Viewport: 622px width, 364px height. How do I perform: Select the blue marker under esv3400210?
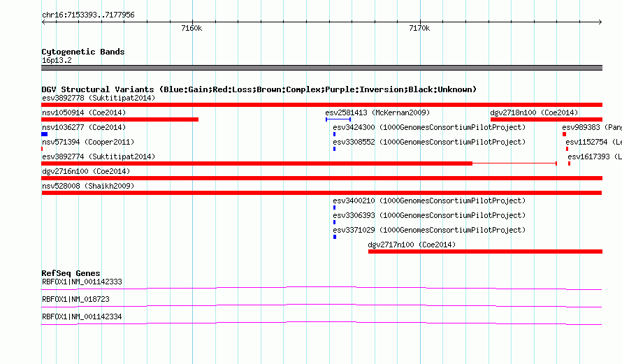click(334, 208)
